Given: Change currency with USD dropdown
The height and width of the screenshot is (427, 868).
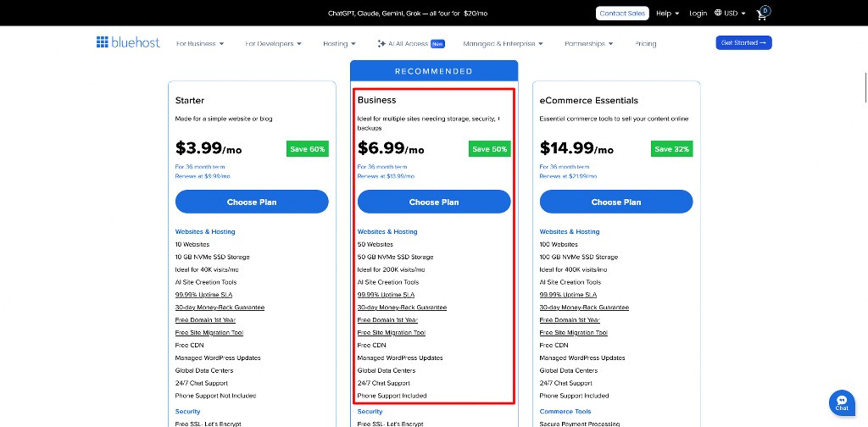Looking at the screenshot, I should (735, 14).
